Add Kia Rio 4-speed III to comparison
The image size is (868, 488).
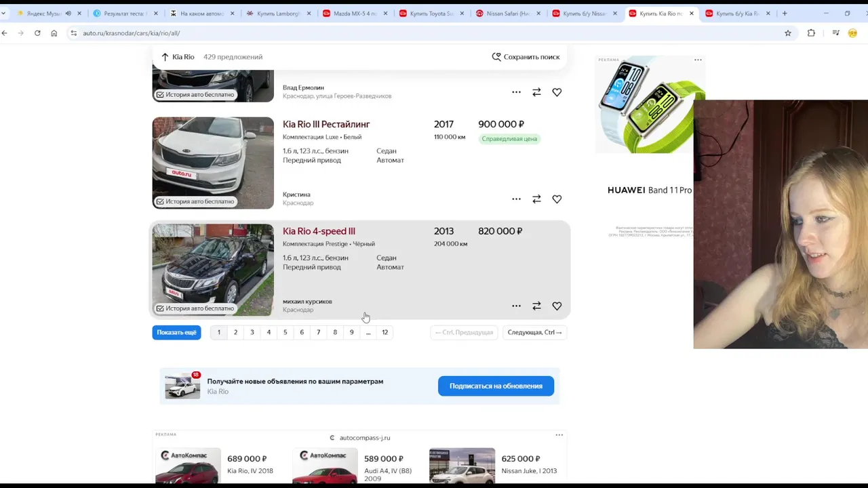pyautogui.click(x=536, y=306)
